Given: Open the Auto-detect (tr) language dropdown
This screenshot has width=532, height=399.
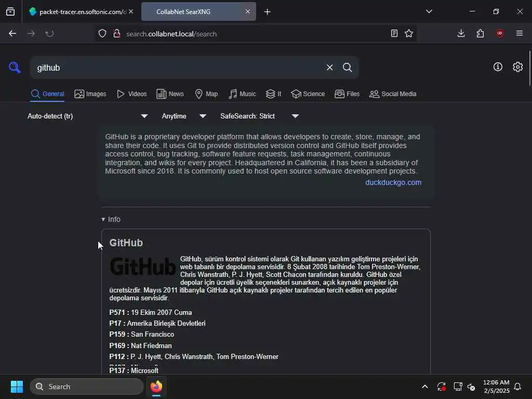Looking at the screenshot, I should click(x=87, y=116).
